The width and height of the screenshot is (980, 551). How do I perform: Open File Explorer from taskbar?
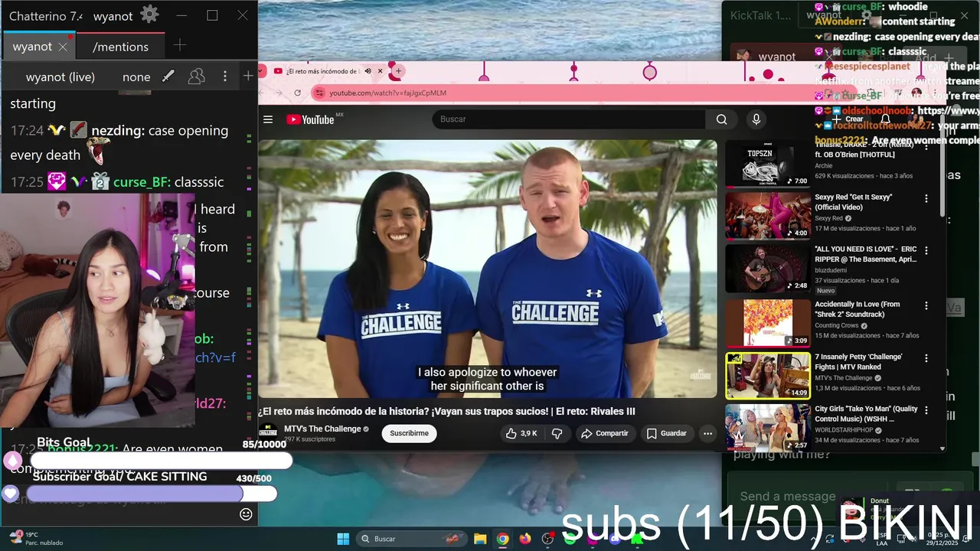480,539
